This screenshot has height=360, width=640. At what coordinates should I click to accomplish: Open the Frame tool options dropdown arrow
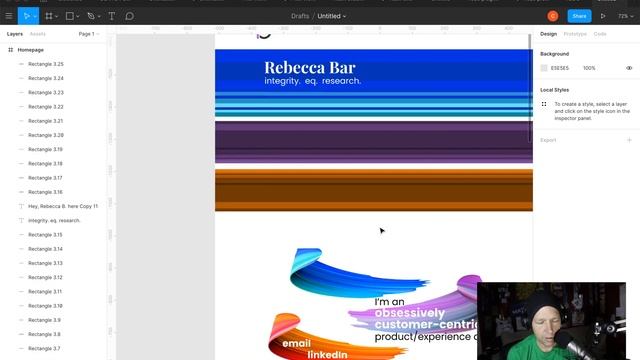(x=56, y=16)
